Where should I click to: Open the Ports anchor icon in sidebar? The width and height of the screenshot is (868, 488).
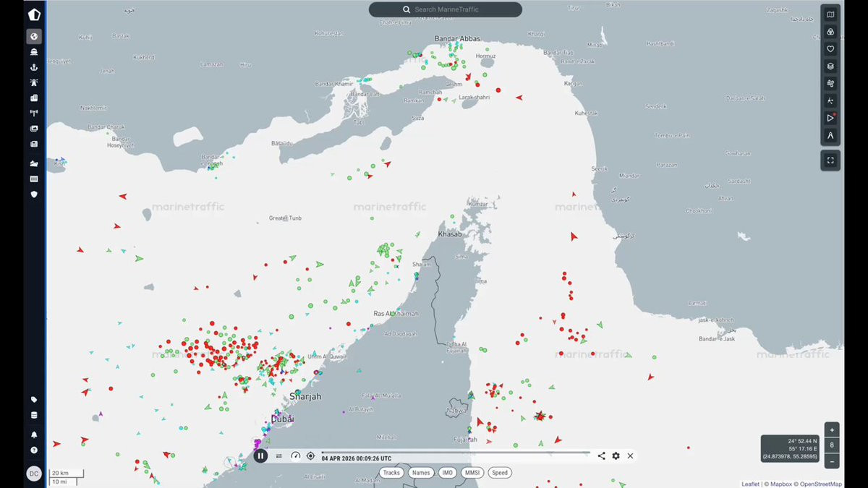34,67
